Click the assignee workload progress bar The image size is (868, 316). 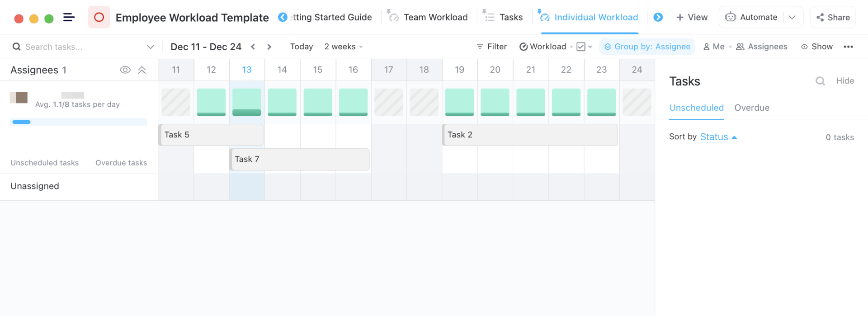79,122
